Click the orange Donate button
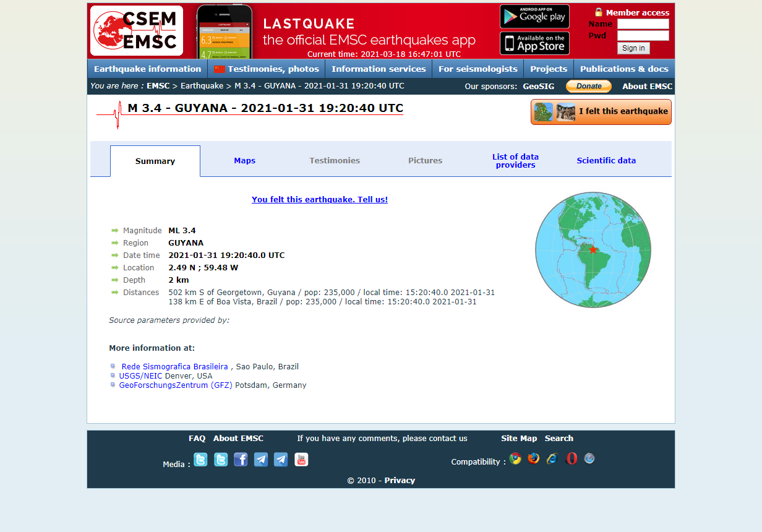The width and height of the screenshot is (762, 532). coord(588,86)
